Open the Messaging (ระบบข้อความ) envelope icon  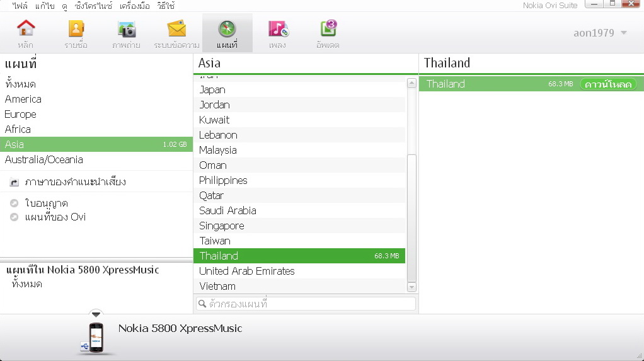176,29
